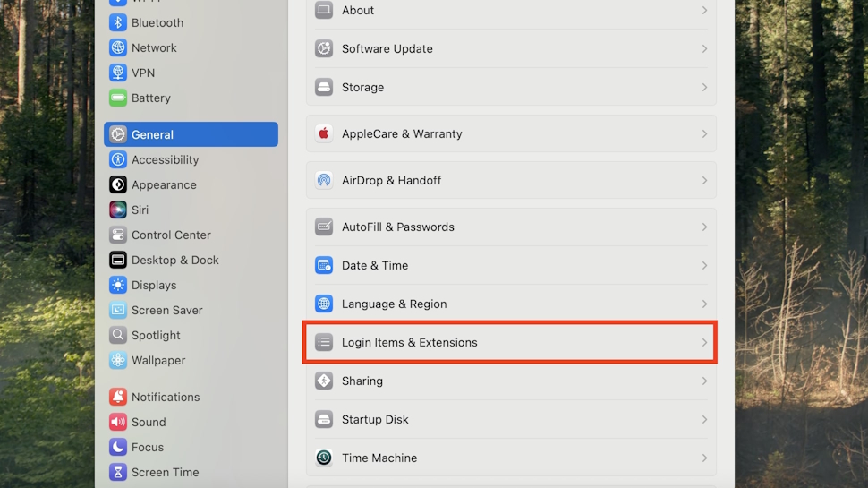The width and height of the screenshot is (868, 488).
Task: Open the Software Update label
Action: tap(387, 48)
